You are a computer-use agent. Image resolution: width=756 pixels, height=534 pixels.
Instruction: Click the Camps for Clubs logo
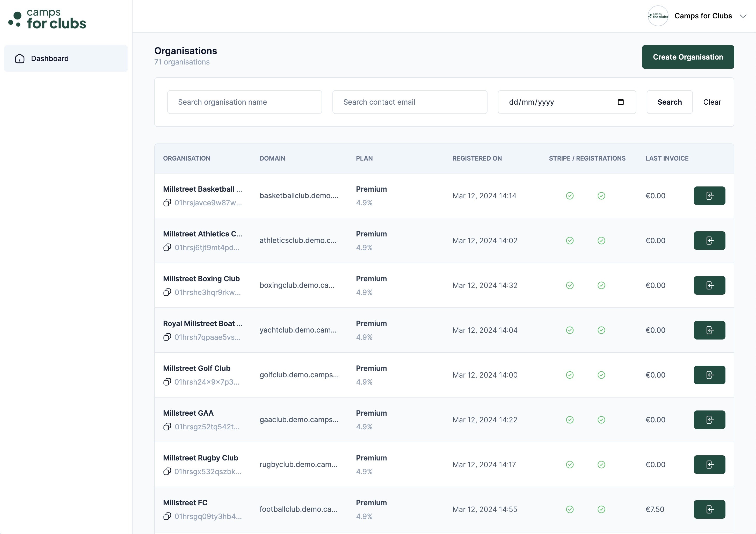click(47, 19)
